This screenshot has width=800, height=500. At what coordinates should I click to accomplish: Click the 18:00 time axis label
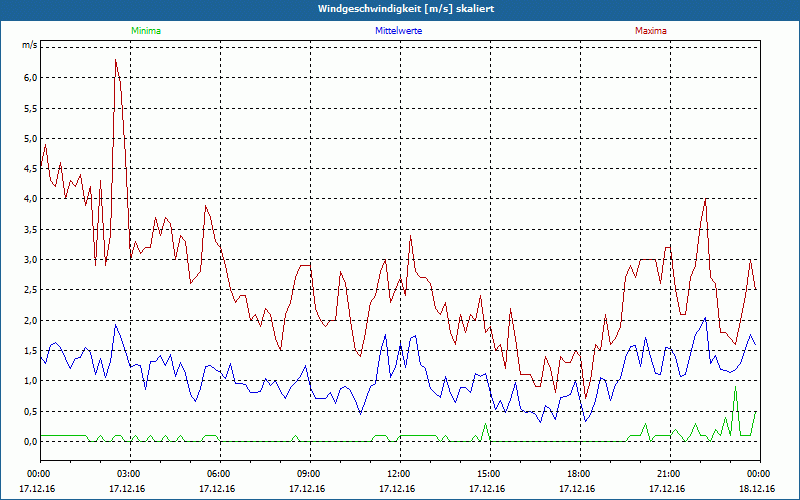tap(580, 474)
